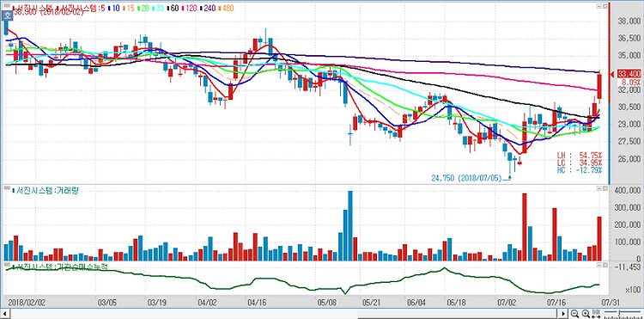
Task: Click the x100 multiplier label
Action: [x=633, y=290]
